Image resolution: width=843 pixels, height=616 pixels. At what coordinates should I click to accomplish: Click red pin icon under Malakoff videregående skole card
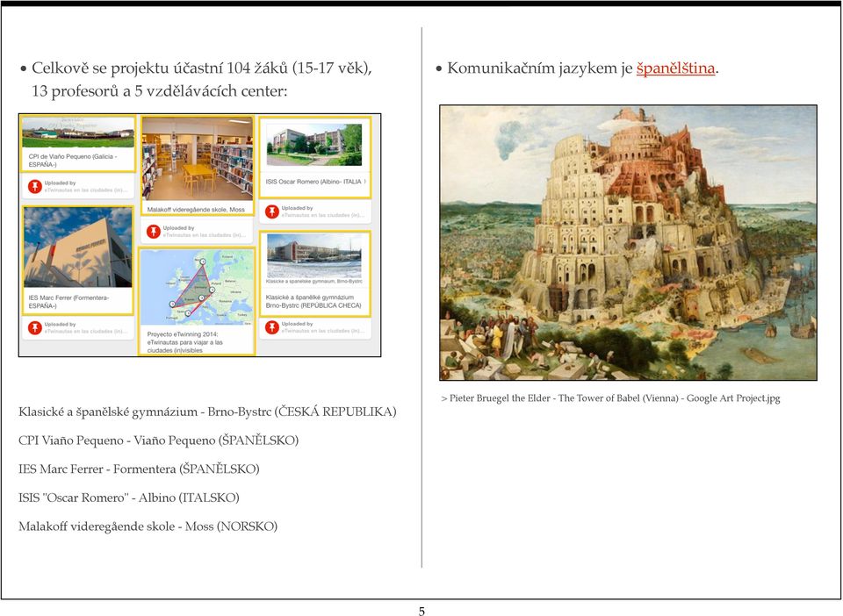click(154, 232)
